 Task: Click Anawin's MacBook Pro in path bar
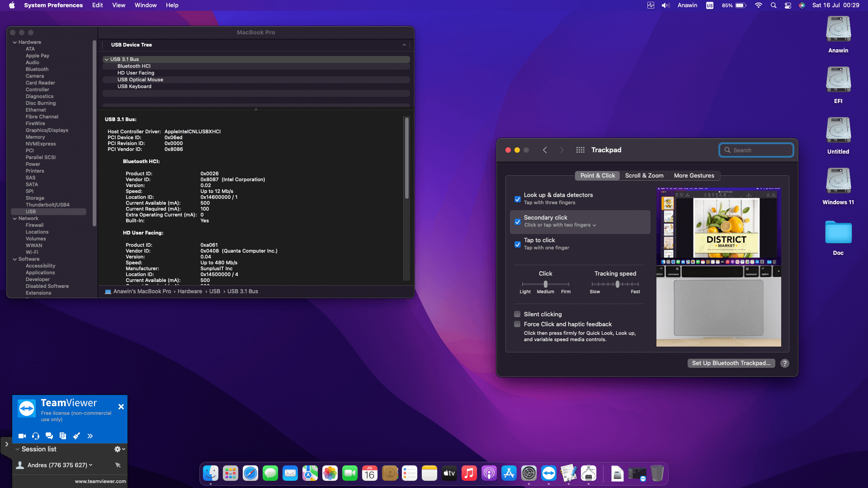(x=138, y=291)
